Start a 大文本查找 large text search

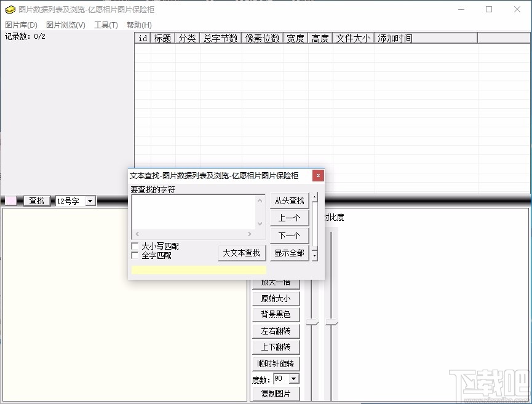click(241, 253)
